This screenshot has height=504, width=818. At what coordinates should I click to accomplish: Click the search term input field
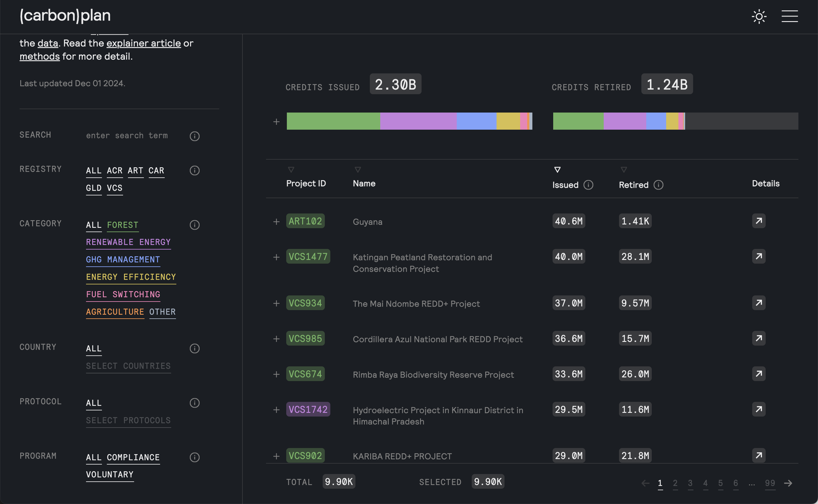coord(127,136)
